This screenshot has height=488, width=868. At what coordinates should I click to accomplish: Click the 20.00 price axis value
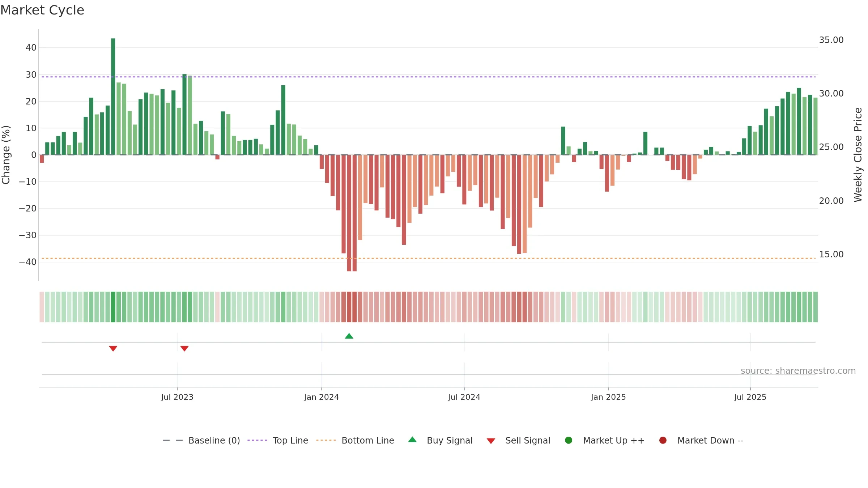tap(831, 201)
